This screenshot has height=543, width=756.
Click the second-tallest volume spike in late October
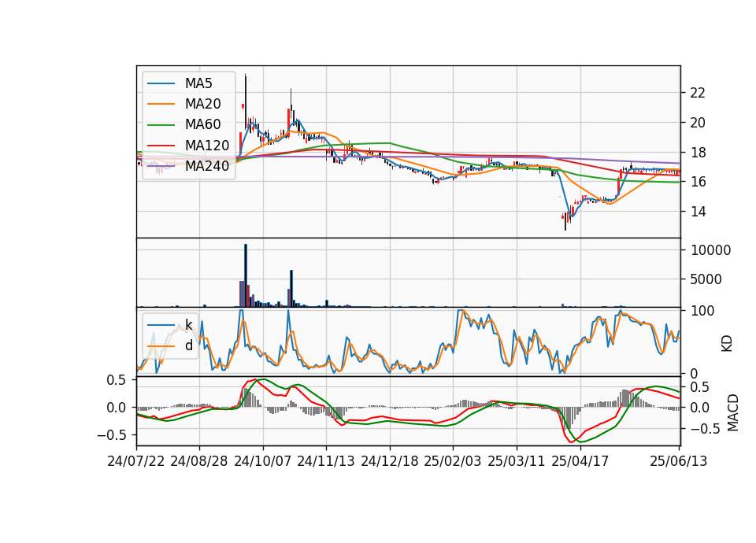(x=291, y=288)
